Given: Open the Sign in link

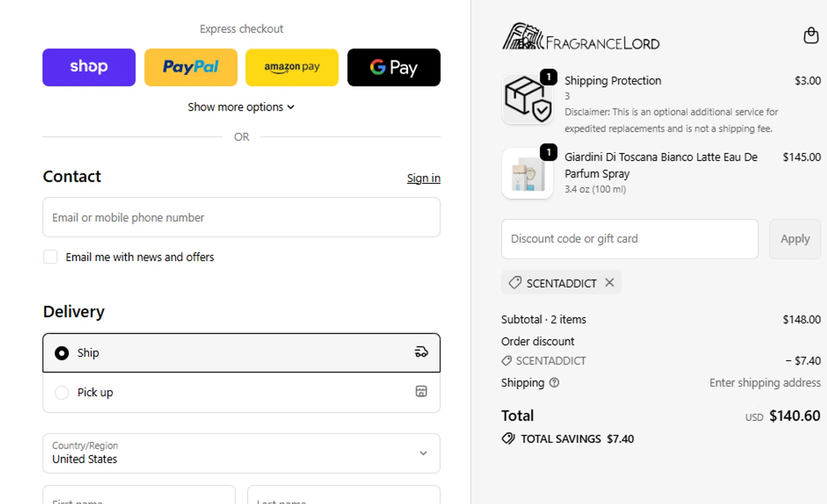Looking at the screenshot, I should [x=423, y=178].
